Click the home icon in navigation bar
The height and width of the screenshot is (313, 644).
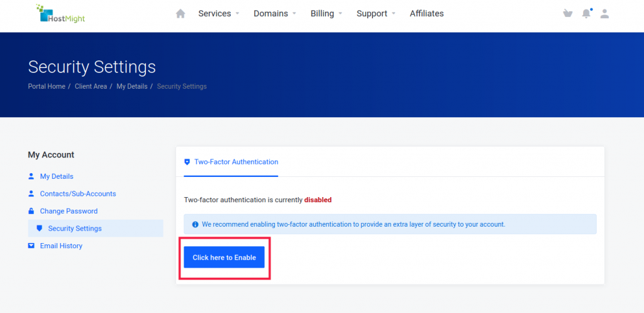pos(180,14)
